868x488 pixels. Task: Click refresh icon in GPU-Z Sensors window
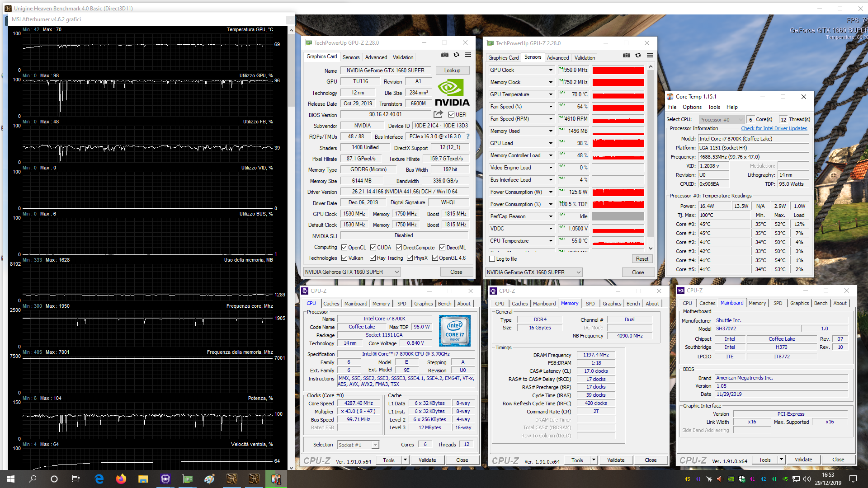point(638,55)
